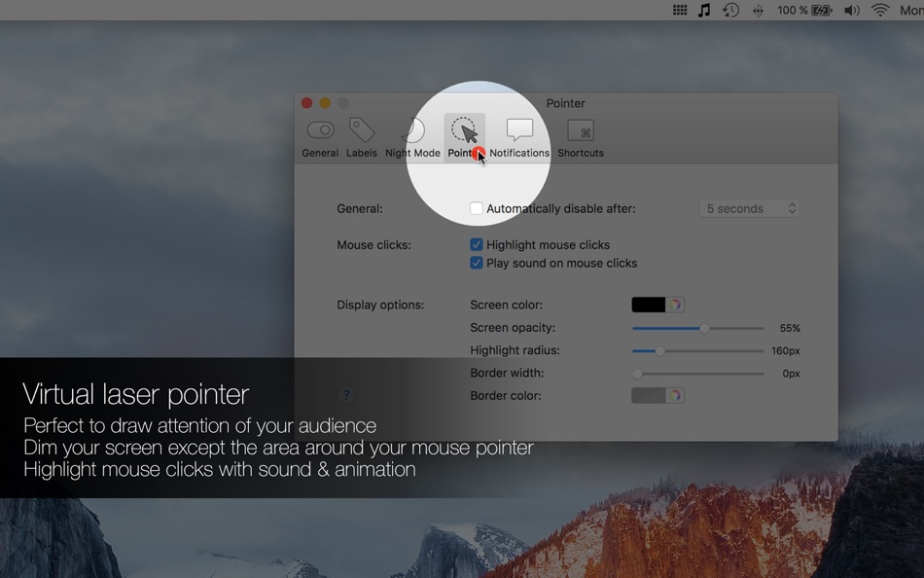Open the General preferences tab
The width and height of the screenshot is (924, 578).
point(320,138)
